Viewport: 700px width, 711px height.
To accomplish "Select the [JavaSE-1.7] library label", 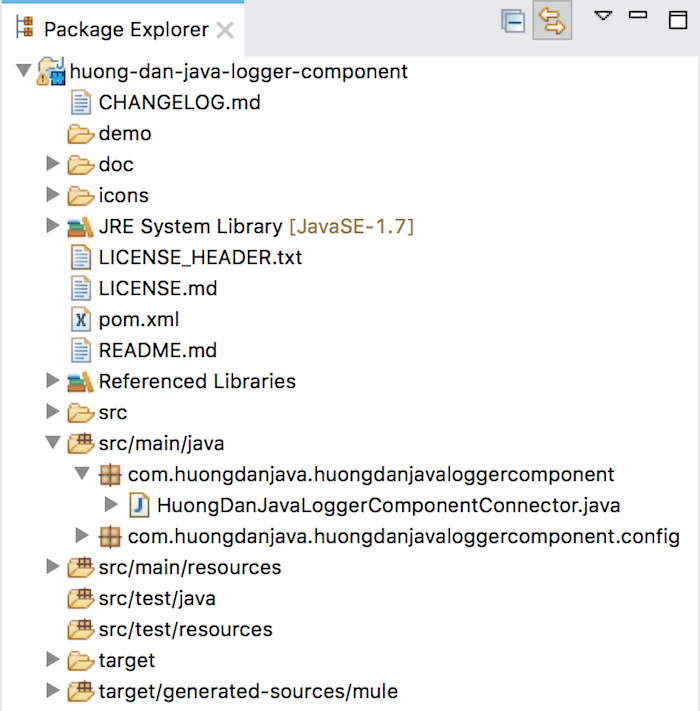I will [351, 226].
